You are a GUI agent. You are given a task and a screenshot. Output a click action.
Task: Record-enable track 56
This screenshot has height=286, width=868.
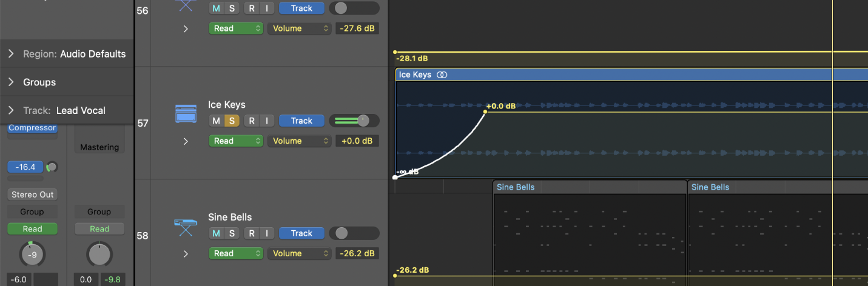251,8
